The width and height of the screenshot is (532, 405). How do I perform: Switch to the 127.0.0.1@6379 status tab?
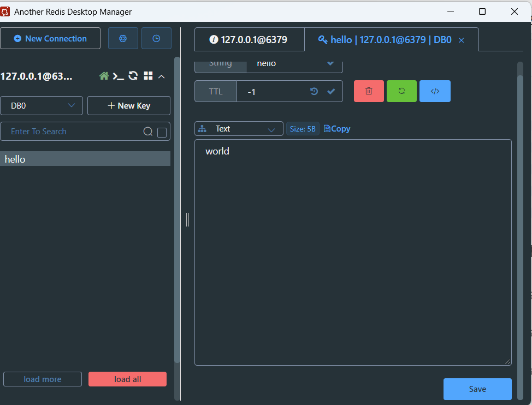coord(250,40)
